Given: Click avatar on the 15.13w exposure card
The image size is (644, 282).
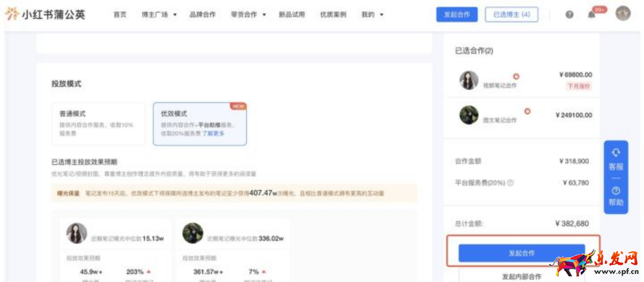Looking at the screenshot, I should point(77,233).
